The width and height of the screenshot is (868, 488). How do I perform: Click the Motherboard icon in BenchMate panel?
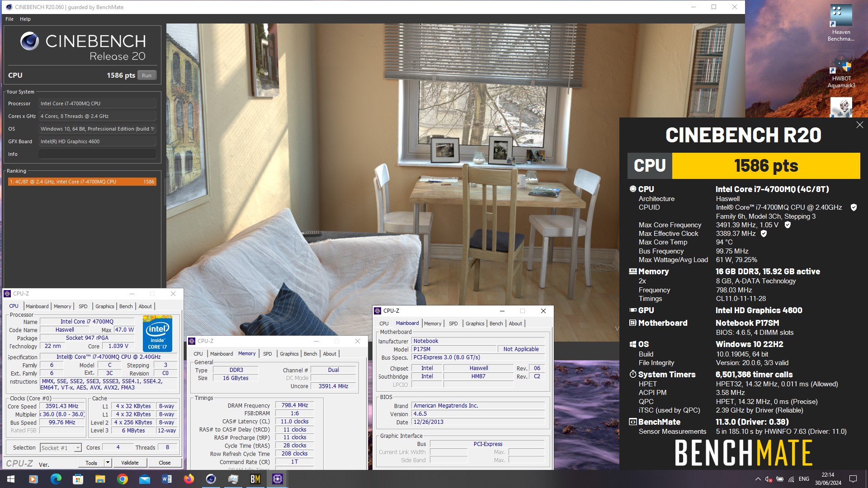point(632,323)
